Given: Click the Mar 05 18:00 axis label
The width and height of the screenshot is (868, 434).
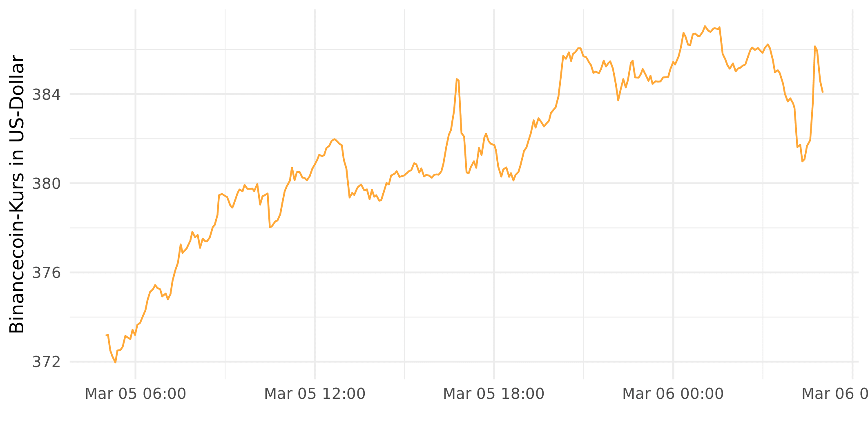Looking at the screenshot, I should [493, 394].
